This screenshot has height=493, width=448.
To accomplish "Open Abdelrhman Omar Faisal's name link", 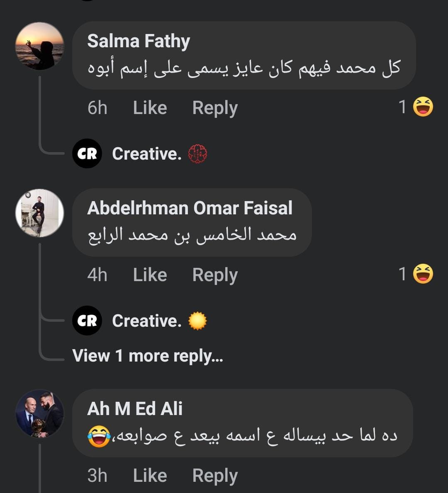I will click(190, 208).
